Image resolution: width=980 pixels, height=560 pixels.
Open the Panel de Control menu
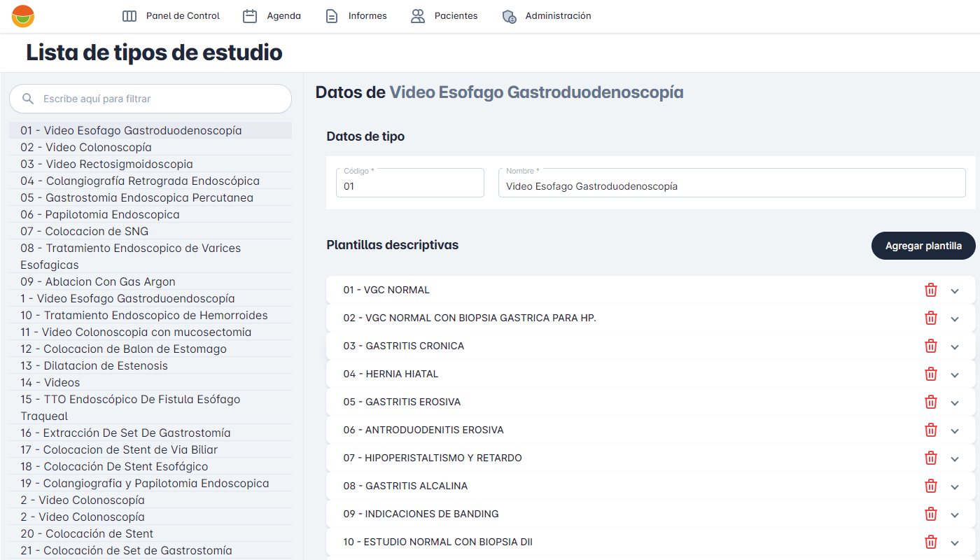(x=171, y=16)
